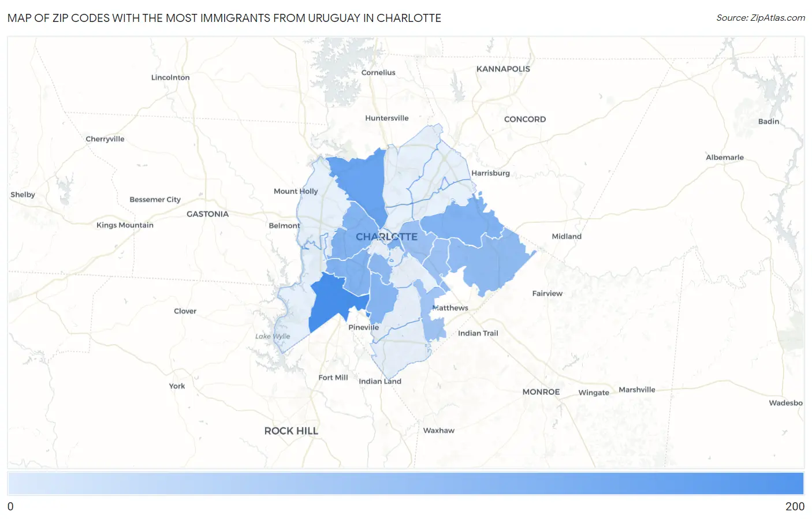Click the Gastonia label
Screen dimensions: 812x519
(x=207, y=214)
